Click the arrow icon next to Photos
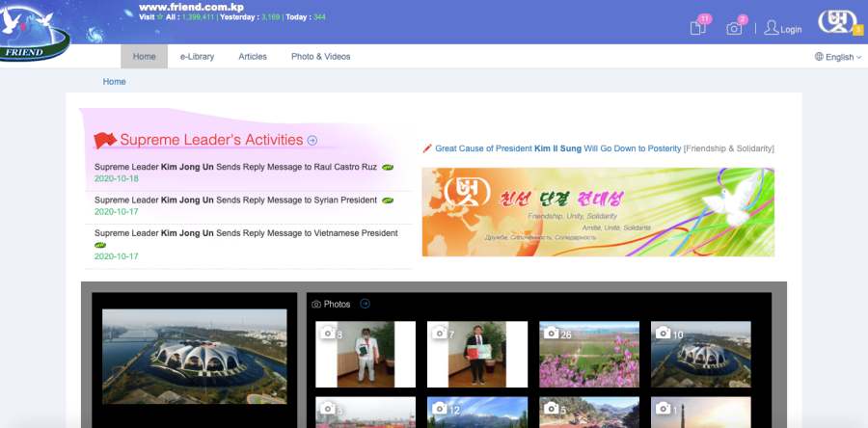Screen dimensions: 868x428 [x=365, y=304]
